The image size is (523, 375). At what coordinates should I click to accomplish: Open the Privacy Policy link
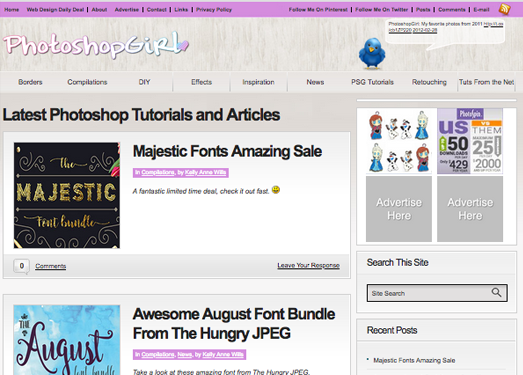[x=214, y=10]
